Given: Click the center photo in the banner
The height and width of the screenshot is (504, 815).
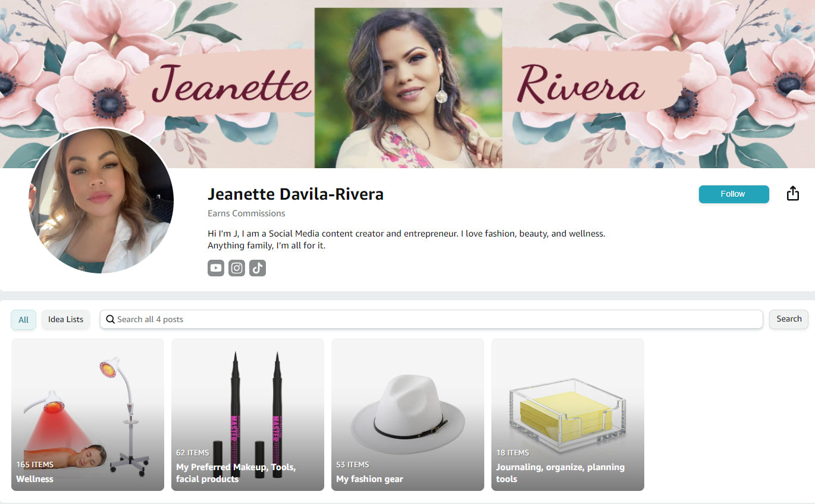Looking at the screenshot, I should coord(408,88).
